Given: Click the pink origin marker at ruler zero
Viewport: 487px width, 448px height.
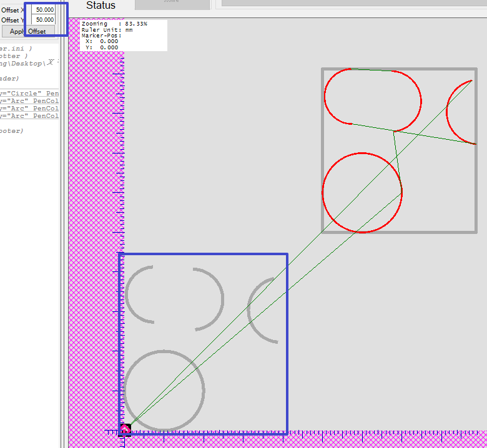Looking at the screenshot, I should [125, 429].
